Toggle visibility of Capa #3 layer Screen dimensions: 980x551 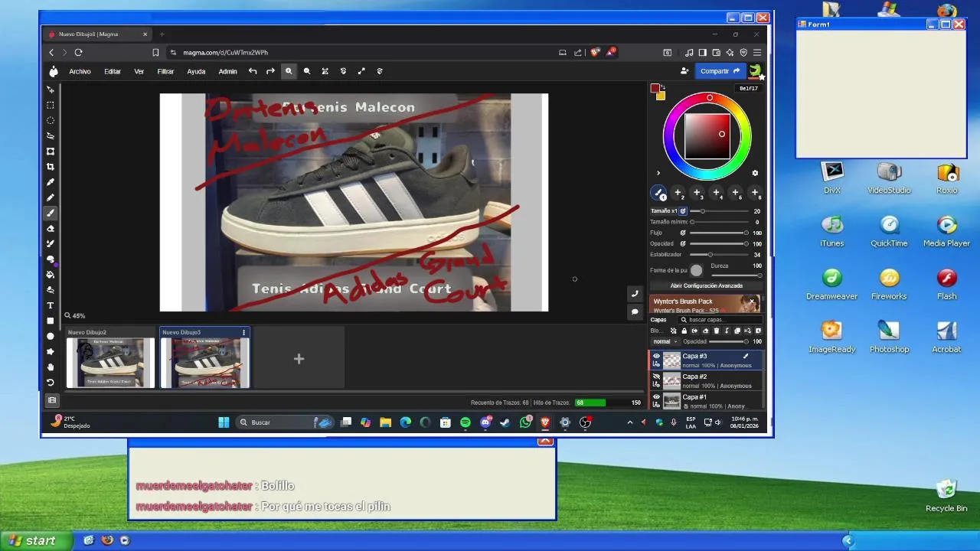pos(656,356)
